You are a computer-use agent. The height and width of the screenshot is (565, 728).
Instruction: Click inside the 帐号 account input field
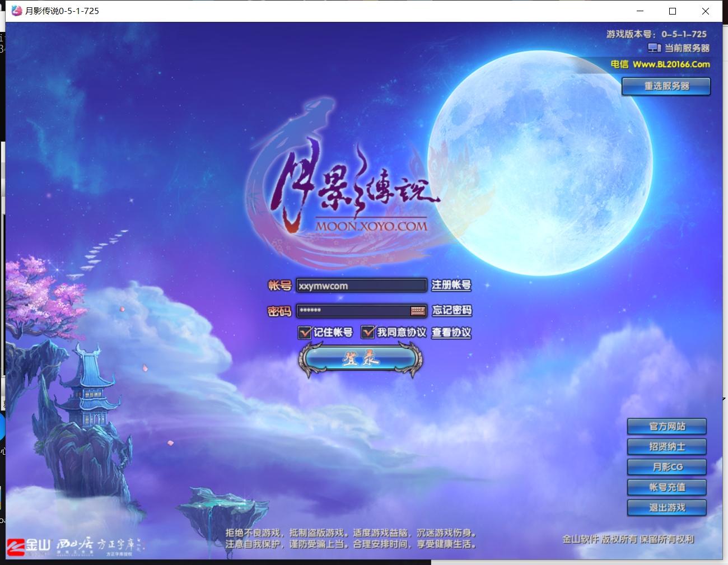tap(361, 286)
